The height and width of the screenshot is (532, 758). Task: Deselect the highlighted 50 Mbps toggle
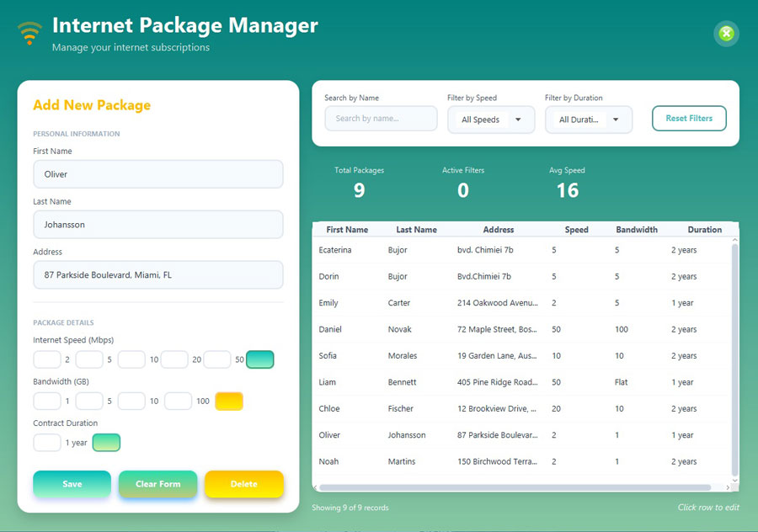coord(259,359)
